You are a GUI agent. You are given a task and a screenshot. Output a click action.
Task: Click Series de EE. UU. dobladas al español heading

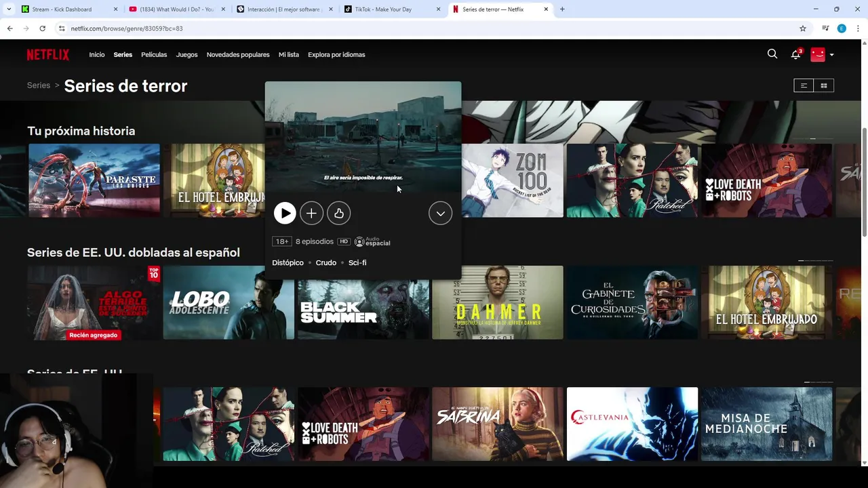[134, 252]
